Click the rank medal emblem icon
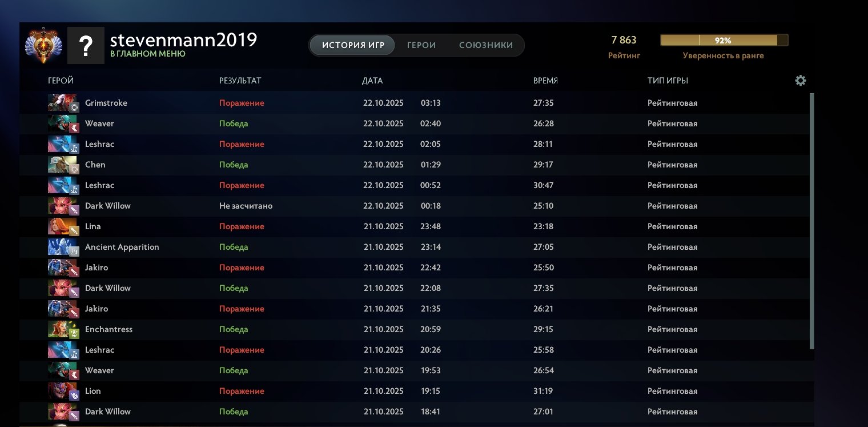This screenshot has height=427, width=868. [44, 45]
